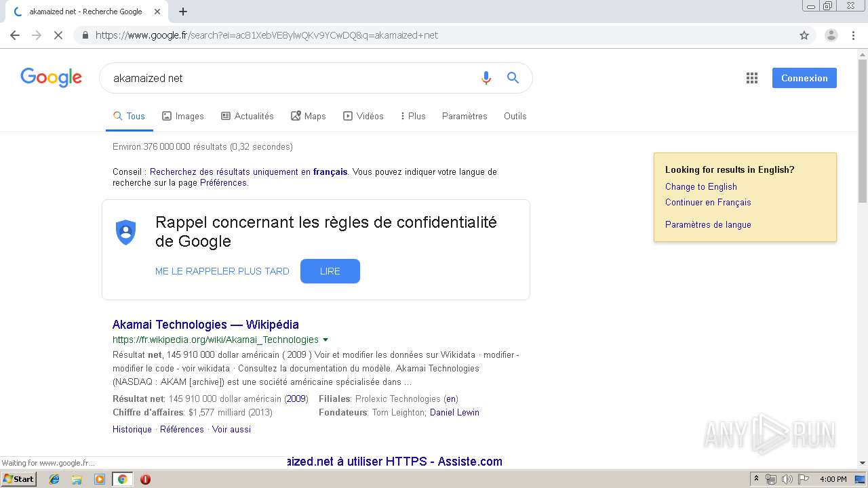Click the Chrome address bar URL

[267, 35]
